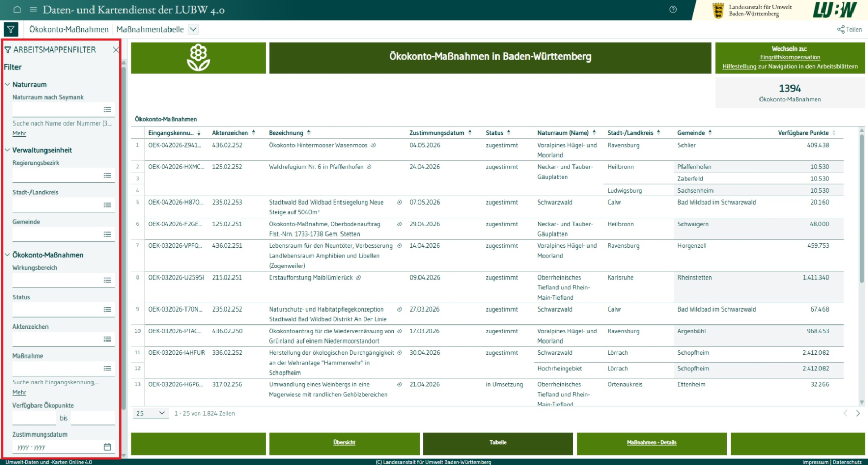The height and width of the screenshot is (465, 868).
Task: Click the Verfügbare Ökopunkte minimum field
Action: 34,418
